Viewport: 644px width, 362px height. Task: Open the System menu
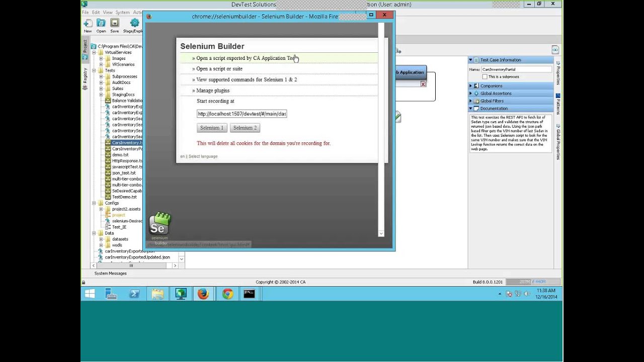122,12
